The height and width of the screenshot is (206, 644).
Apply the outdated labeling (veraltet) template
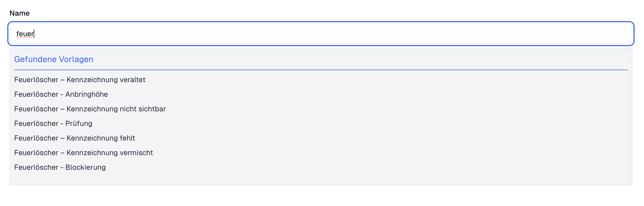pyautogui.click(x=80, y=80)
